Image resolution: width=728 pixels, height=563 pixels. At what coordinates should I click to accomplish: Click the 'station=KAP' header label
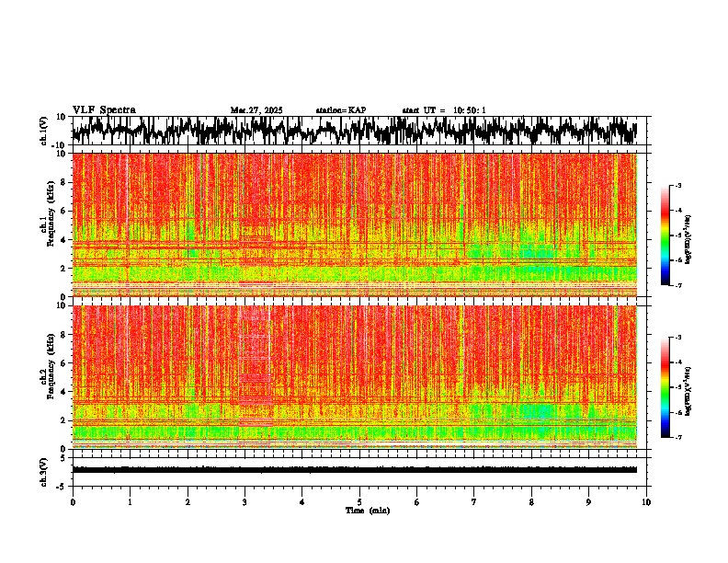[x=341, y=110]
